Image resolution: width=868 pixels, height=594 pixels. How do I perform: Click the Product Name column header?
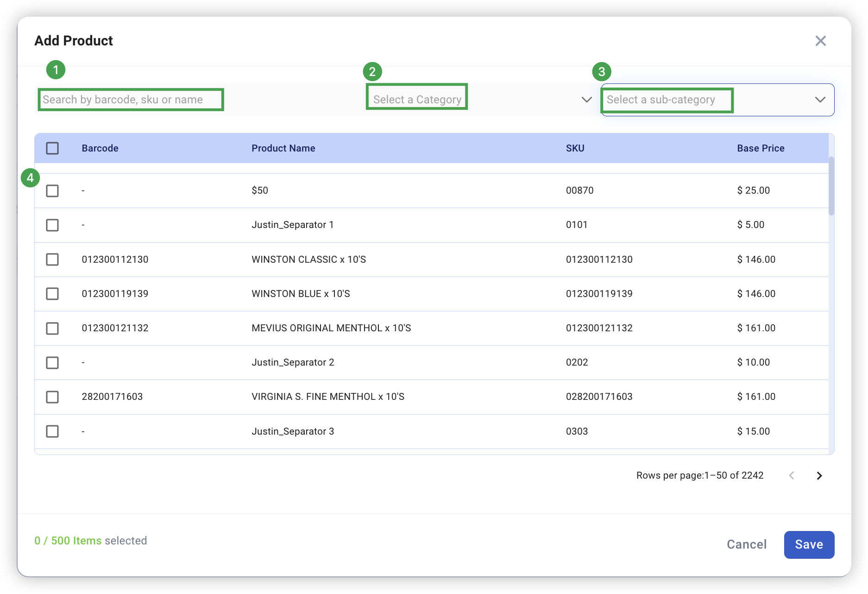click(283, 148)
